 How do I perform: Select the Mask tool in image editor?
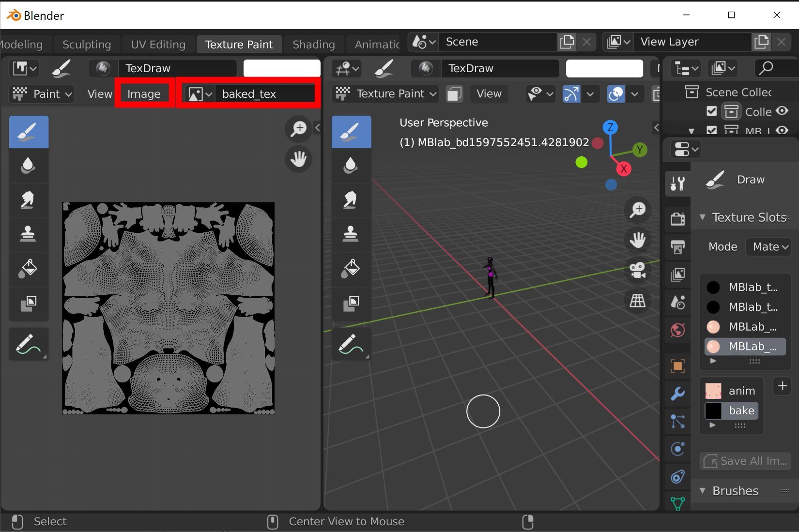pos(28,303)
